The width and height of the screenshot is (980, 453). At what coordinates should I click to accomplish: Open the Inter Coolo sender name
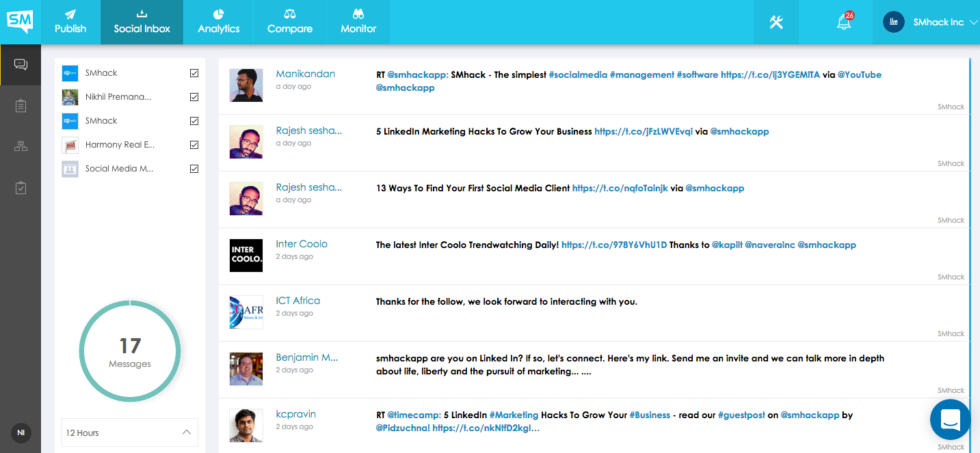[302, 244]
